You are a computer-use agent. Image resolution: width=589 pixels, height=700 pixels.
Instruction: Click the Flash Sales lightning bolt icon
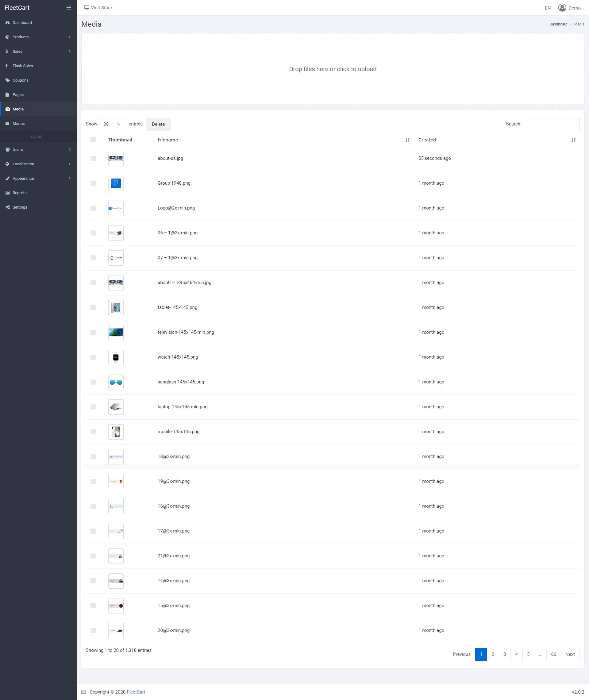click(x=7, y=66)
